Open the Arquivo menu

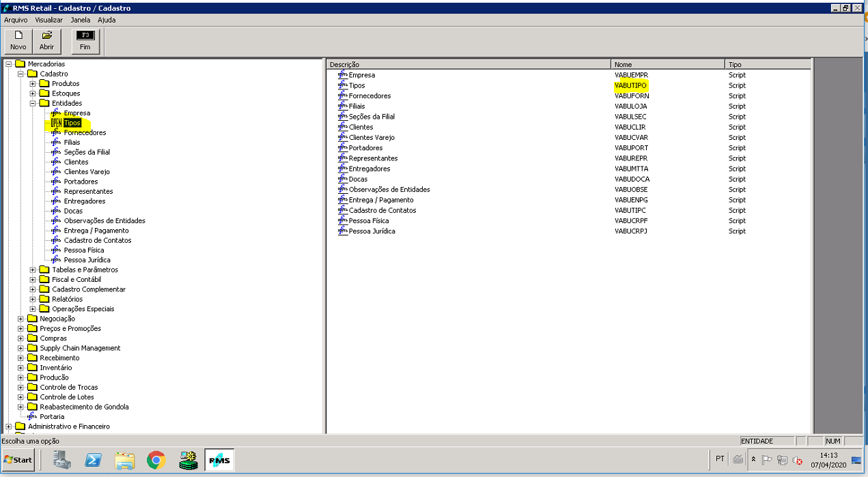[16, 20]
